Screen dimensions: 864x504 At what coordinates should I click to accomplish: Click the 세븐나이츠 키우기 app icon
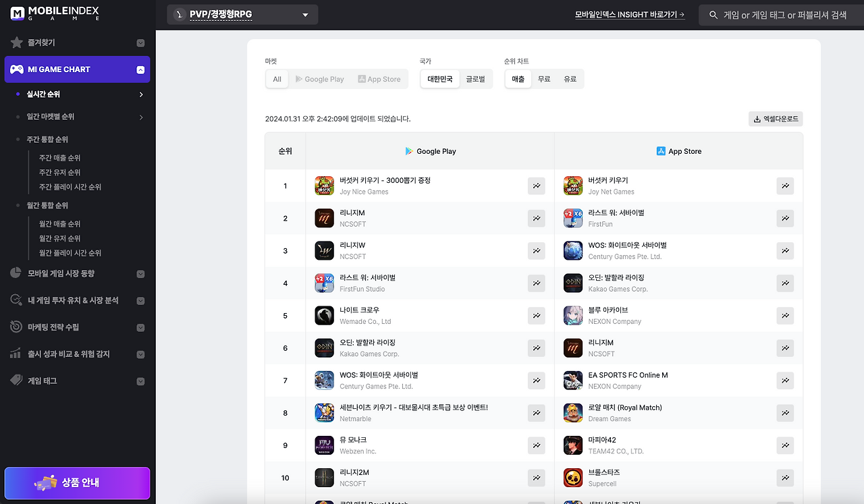[x=325, y=413]
